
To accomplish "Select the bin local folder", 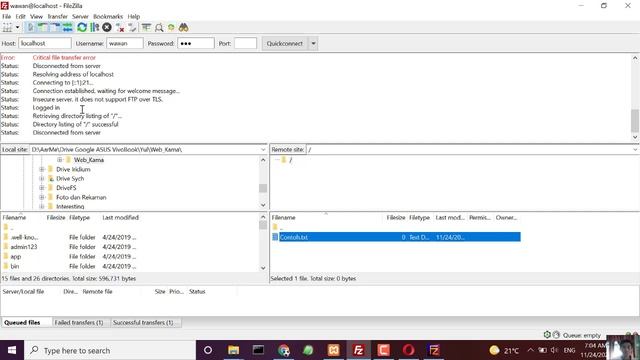I will [x=15, y=266].
